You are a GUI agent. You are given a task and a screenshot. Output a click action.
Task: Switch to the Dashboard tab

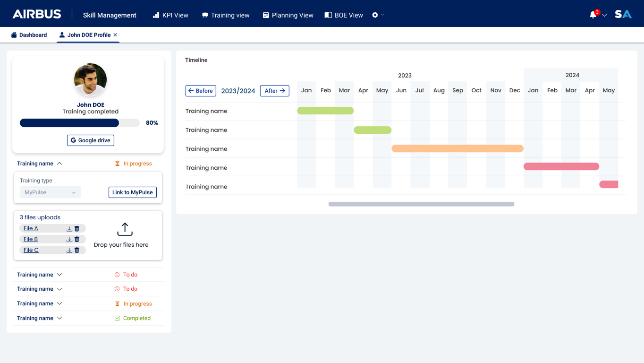pyautogui.click(x=29, y=35)
